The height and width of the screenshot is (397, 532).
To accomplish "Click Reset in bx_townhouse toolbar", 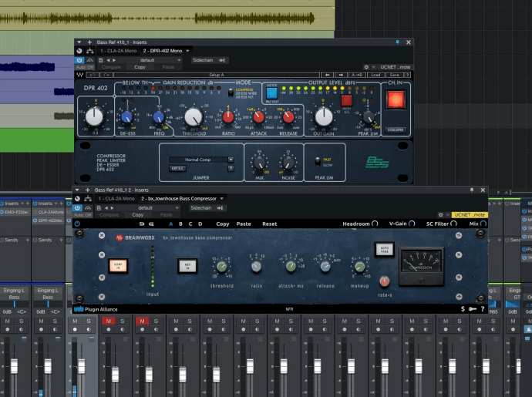I will [x=269, y=224].
